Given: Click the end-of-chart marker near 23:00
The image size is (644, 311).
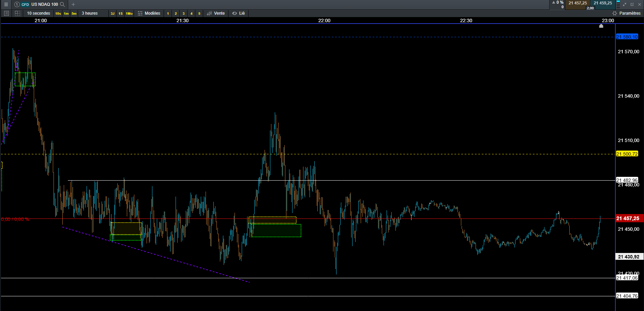Looking at the screenshot, I should click(601, 26).
